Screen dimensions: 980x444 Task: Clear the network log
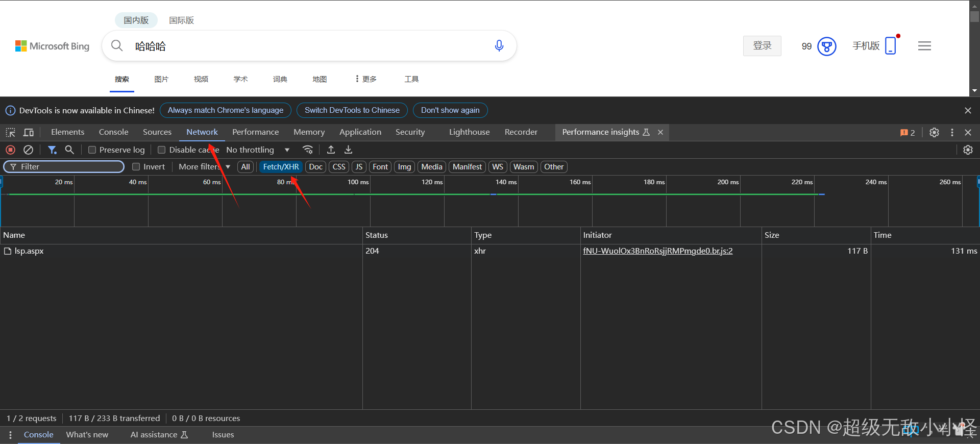29,150
